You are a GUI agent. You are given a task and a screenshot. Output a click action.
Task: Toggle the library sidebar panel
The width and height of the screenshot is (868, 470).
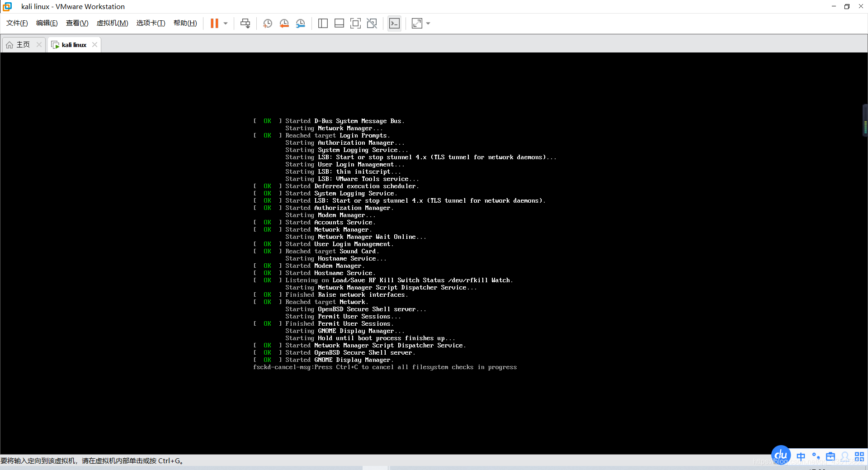(x=323, y=24)
